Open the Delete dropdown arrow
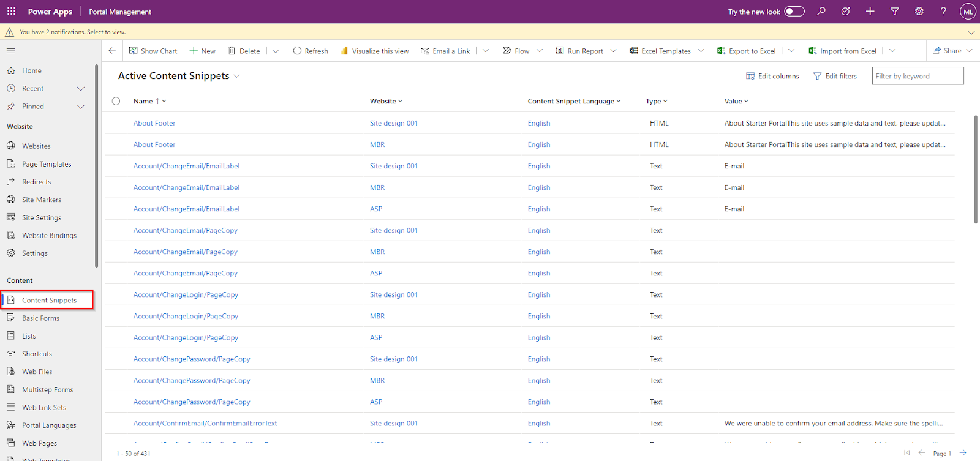The image size is (980, 461). point(276,51)
